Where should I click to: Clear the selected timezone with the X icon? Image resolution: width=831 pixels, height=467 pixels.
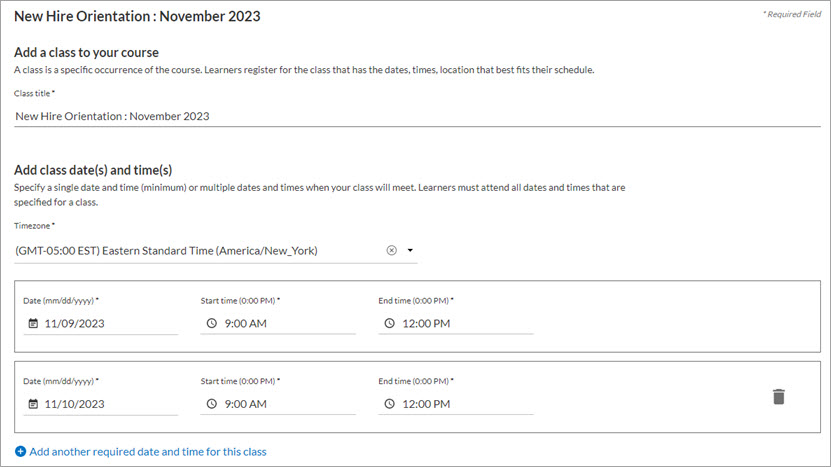coord(391,250)
